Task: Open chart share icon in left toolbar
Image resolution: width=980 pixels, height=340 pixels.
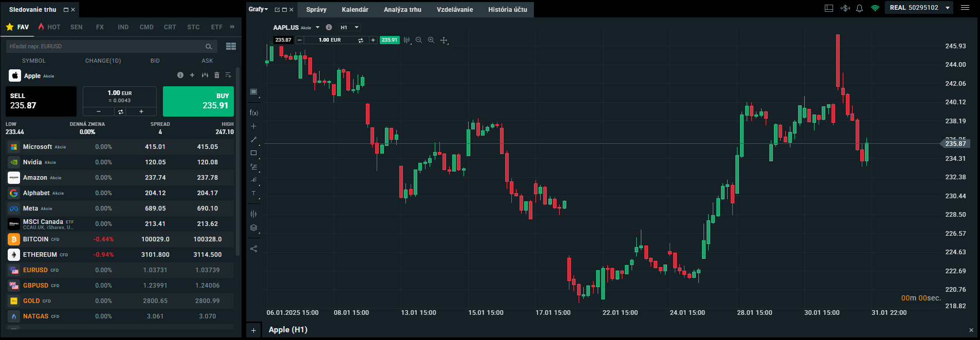Action: pos(253,249)
